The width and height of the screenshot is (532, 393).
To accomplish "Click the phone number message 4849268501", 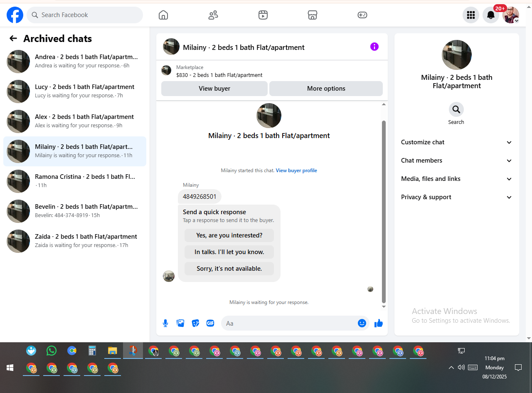I will 199,196.
